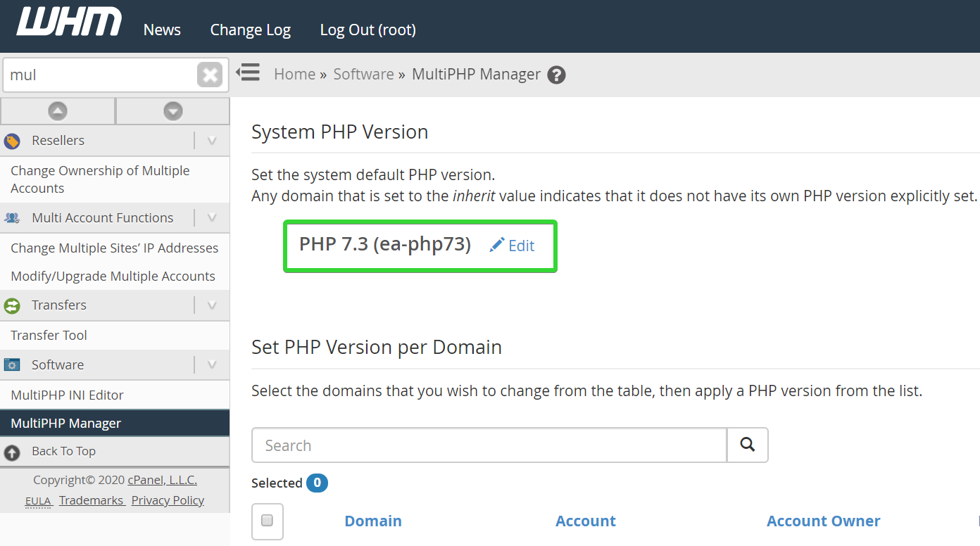980x546 pixels.
Task: Click the Back To Top arrow icon
Action: tap(12, 452)
